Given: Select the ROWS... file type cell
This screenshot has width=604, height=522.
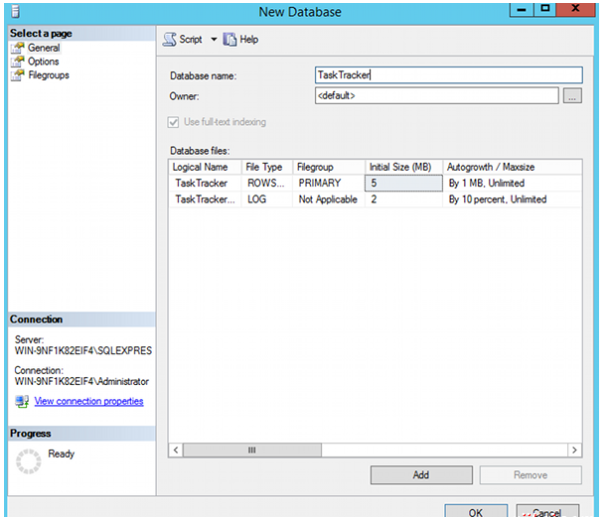Looking at the screenshot, I should 267,183.
